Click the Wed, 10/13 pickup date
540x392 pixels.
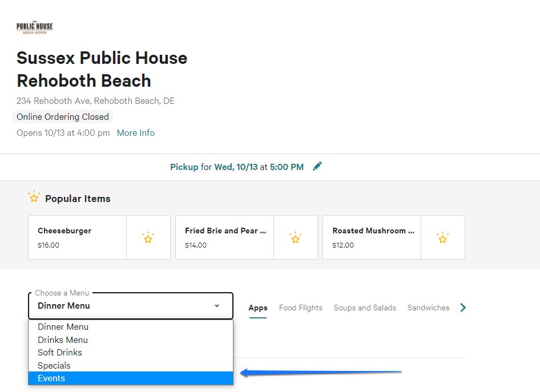click(236, 167)
